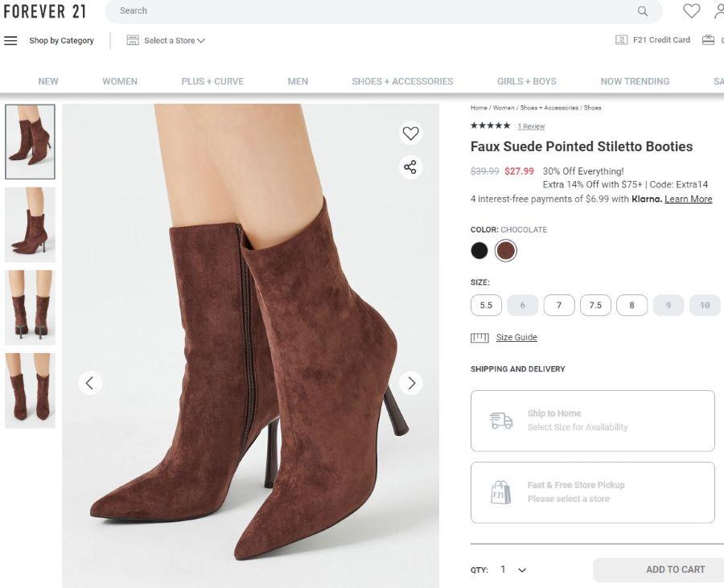Open the 1 Review link
724x588 pixels.
(531, 125)
